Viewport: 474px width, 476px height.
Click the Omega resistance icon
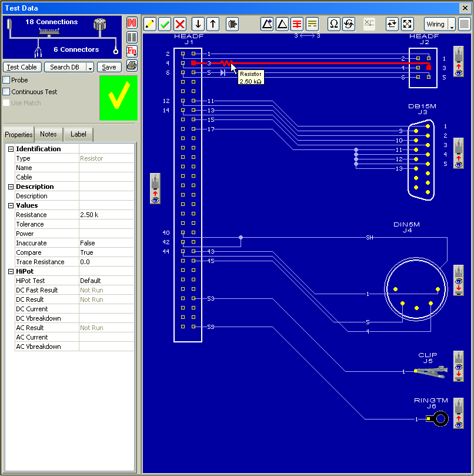click(334, 24)
